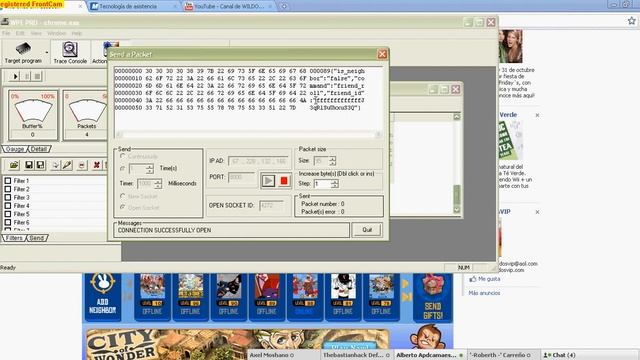Show next neighbors with the yellow arrow

[x=405, y=283]
